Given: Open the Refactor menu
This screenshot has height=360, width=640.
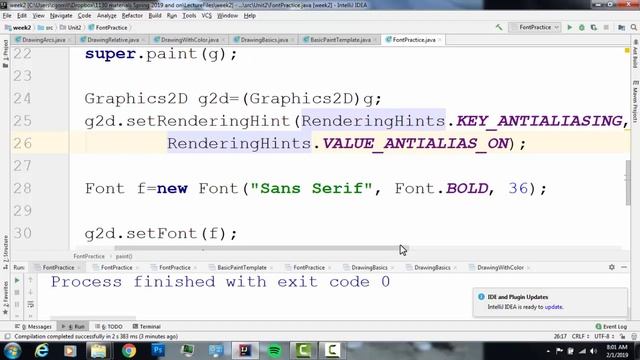Looking at the screenshot, I should click(132, 16).
